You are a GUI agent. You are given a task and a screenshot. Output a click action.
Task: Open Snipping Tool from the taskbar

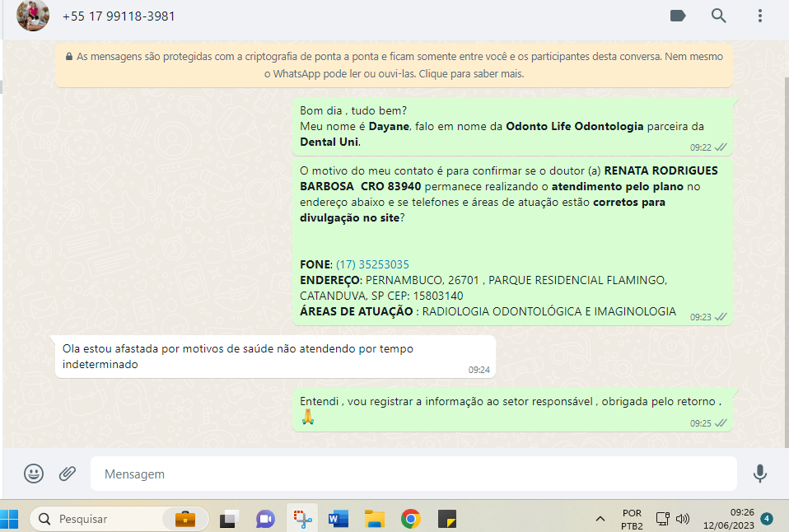302,519
